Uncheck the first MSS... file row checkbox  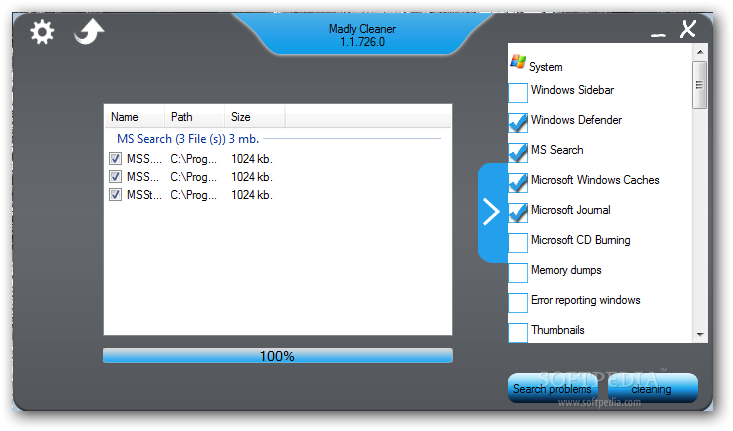pyautogui.click(x=115, y=159)
